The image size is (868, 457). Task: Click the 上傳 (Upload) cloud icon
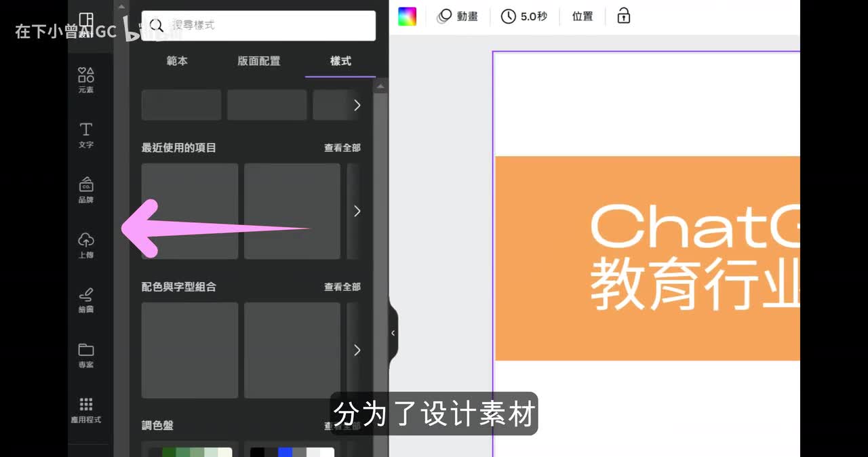[x=86, y=240]
